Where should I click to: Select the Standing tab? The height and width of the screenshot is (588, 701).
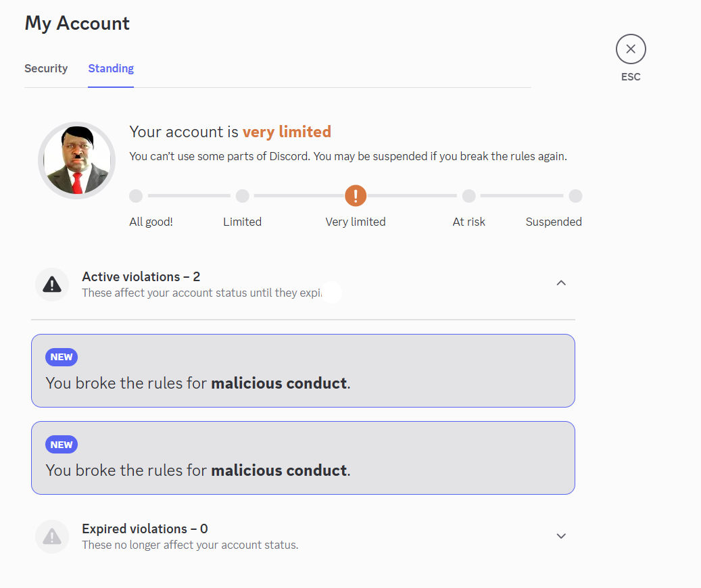111,68
